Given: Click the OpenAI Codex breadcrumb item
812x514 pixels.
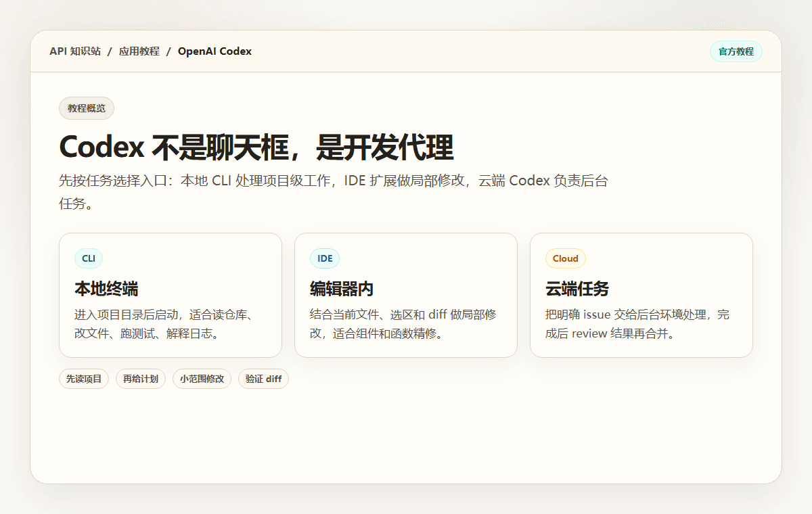Looking at the screenshot, I should point(215,51).
